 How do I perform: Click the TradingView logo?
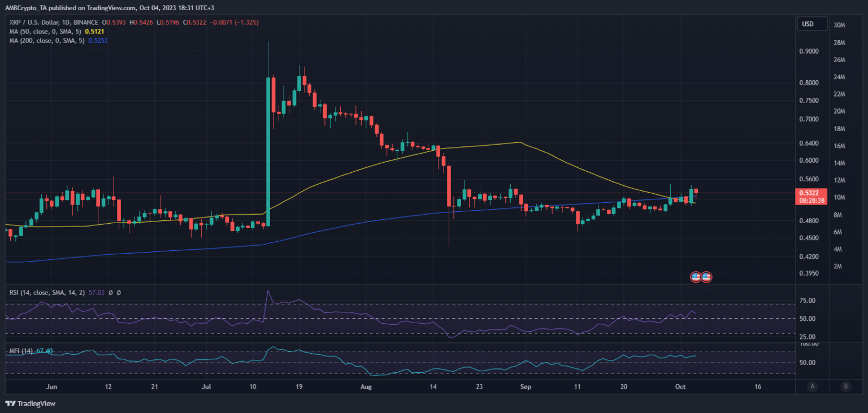pyautogui.click(x=31, y=403)
